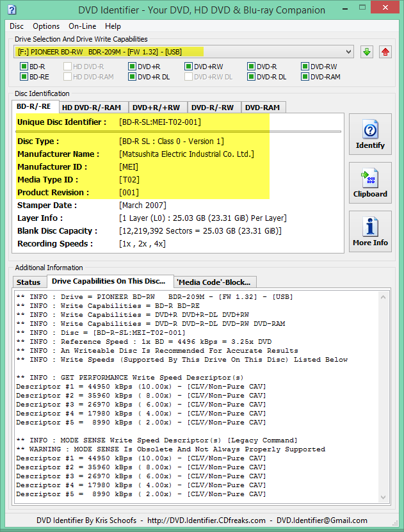Toggle the HD DVD-RAM checkbox
The height and width of the screenshot is (532, 404).
tap(67, 77)
